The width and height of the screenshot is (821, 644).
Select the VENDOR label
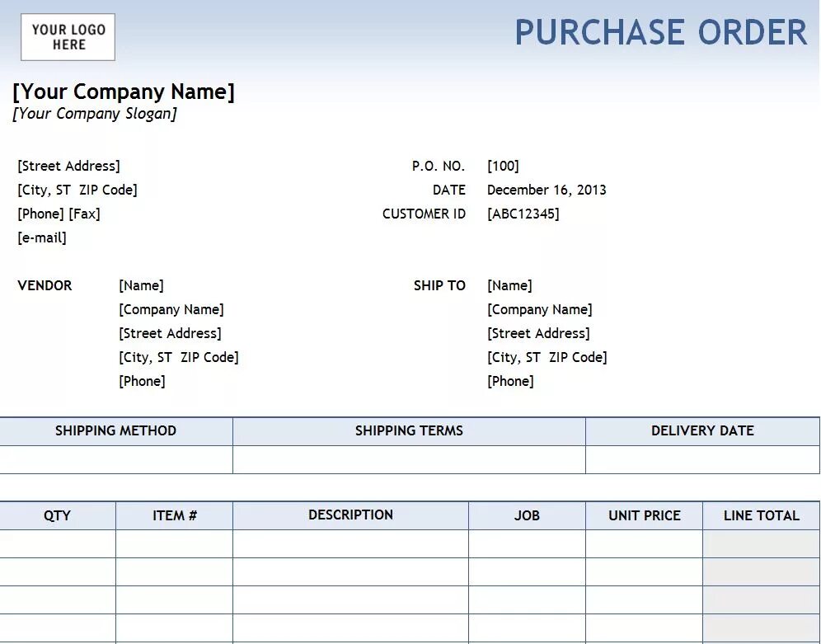(x=45, y=285)
